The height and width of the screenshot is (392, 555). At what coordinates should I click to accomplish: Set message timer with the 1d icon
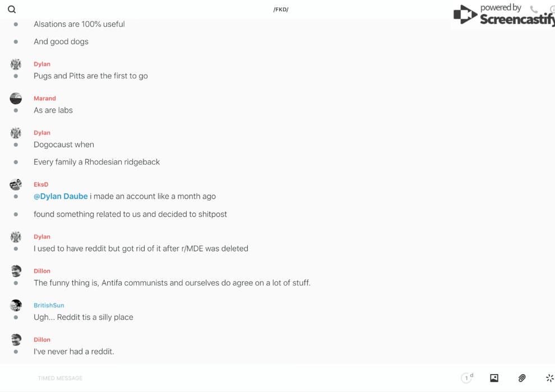[467, 378]
